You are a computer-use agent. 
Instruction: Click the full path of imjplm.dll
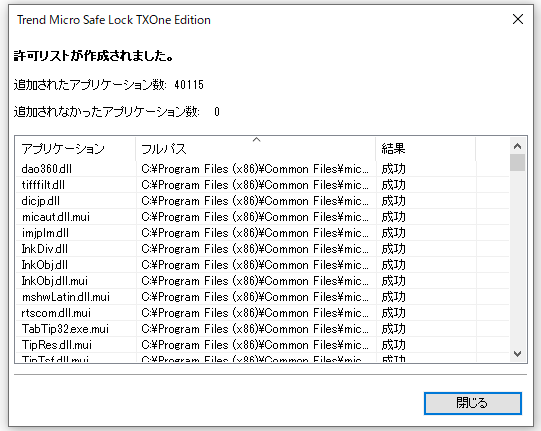coord(255,233)
